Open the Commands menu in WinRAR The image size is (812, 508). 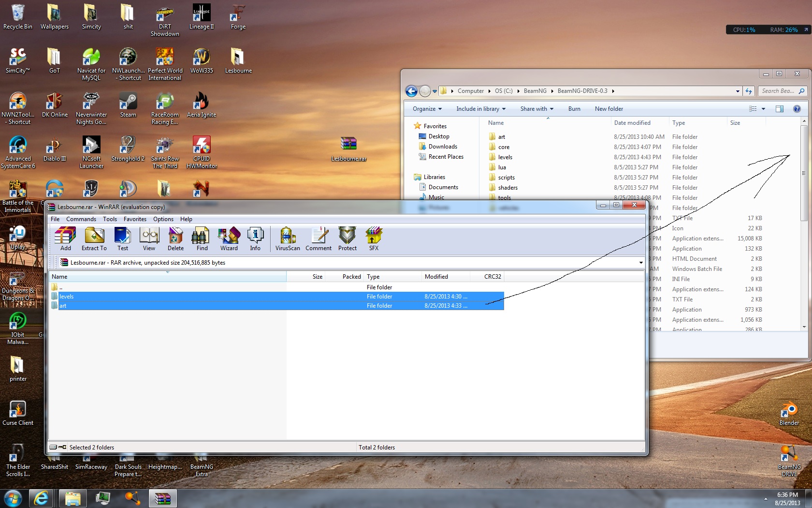click(x=81, y=219)
